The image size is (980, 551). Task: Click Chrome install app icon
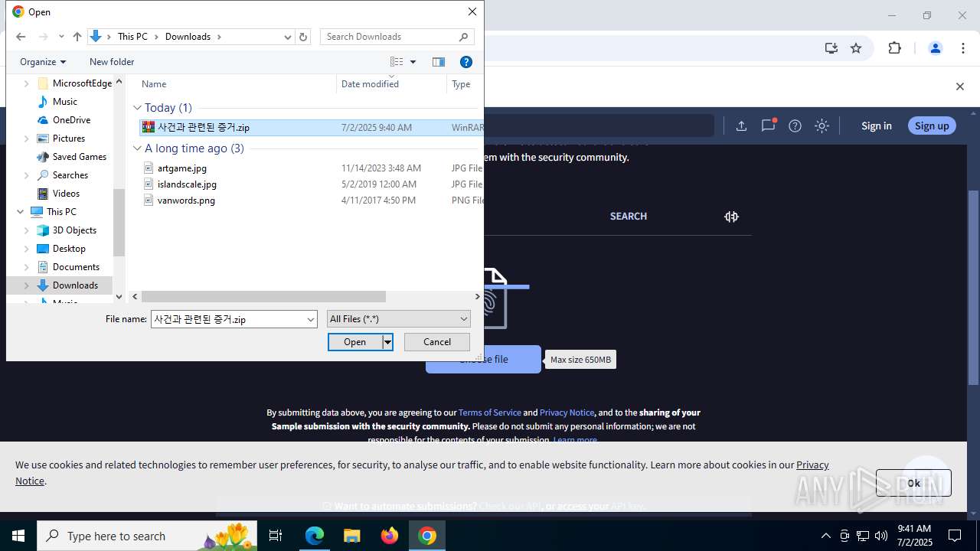pos(831,48)
